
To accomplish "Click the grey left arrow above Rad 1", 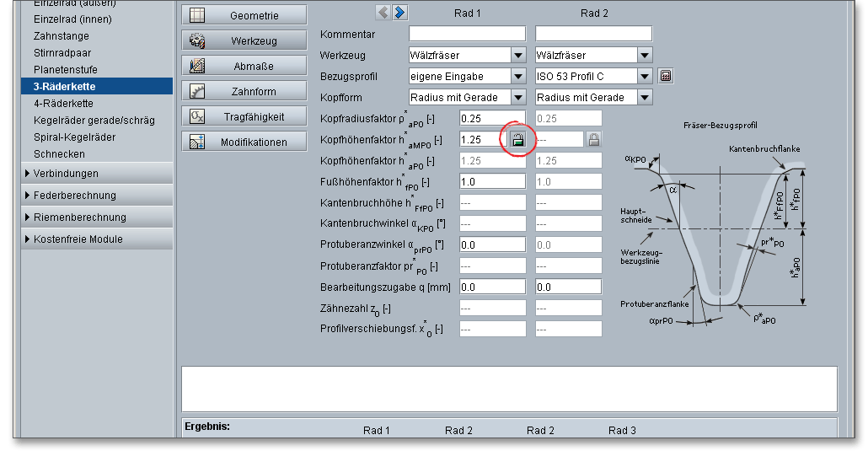I will click(x=383, y=12).
